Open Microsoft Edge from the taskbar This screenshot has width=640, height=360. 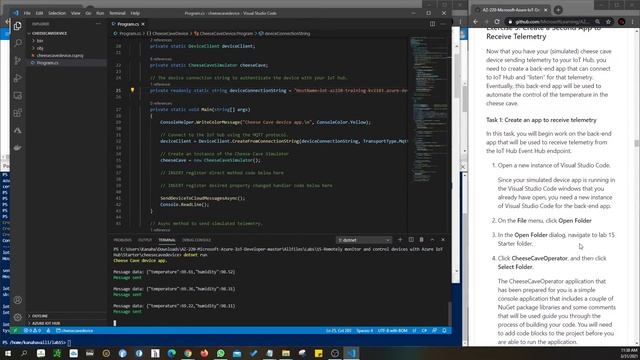(171, 353)
